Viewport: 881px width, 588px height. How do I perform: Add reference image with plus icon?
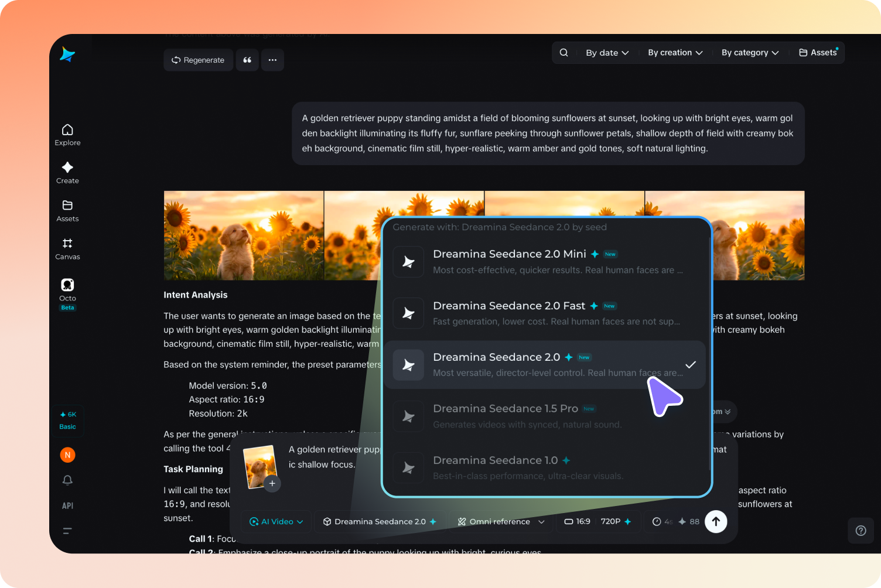tap(272, 483)
